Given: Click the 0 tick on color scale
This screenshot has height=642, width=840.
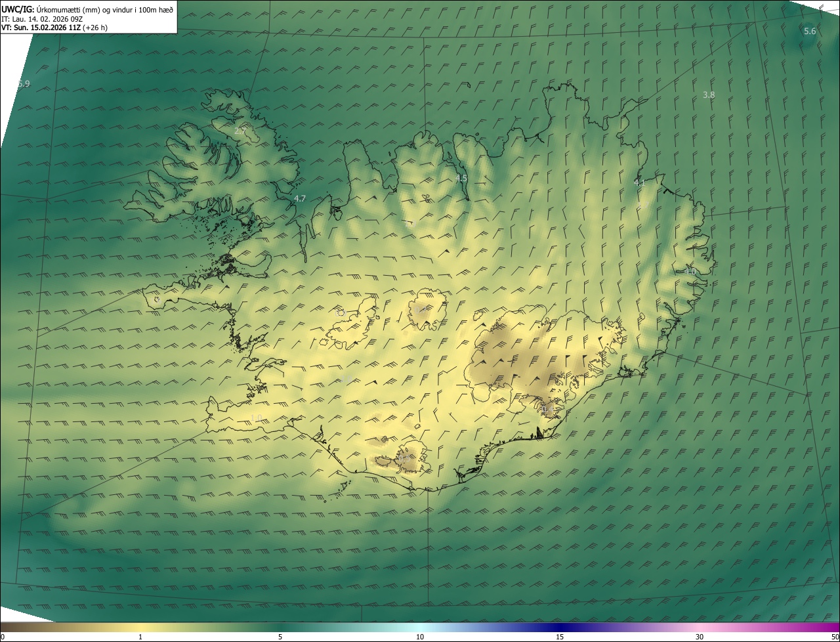Looking at the screenshot, I should tap(2, 637).
